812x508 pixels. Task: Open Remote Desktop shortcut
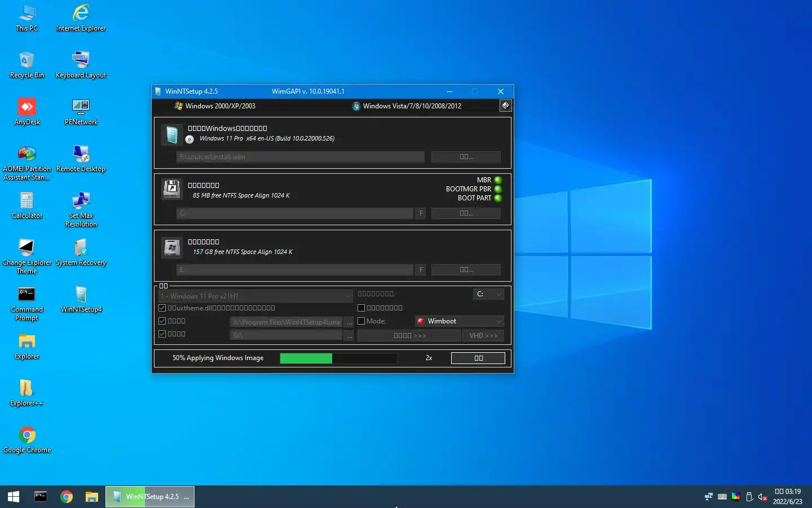pyautogui.click(x=81, y=159)
